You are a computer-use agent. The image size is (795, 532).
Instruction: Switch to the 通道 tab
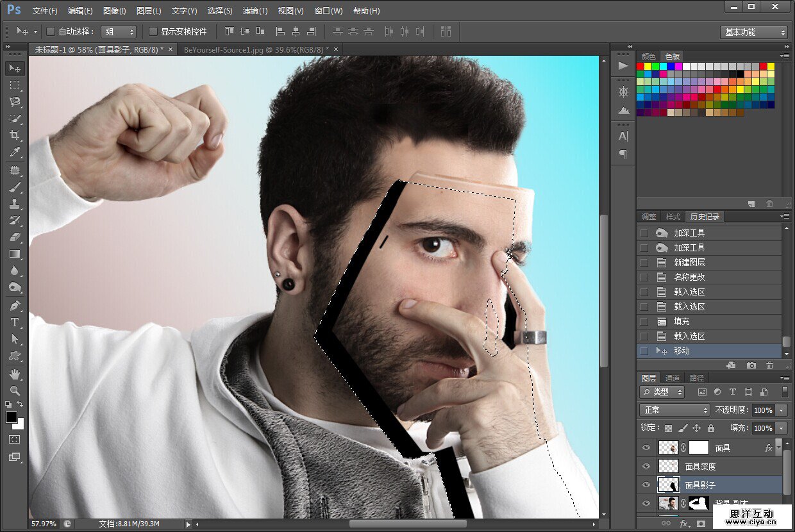673,378
